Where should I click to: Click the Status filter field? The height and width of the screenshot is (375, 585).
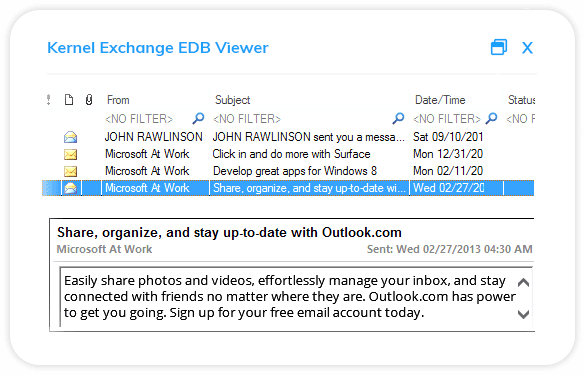pyautogui.click(x=520, y=119)
